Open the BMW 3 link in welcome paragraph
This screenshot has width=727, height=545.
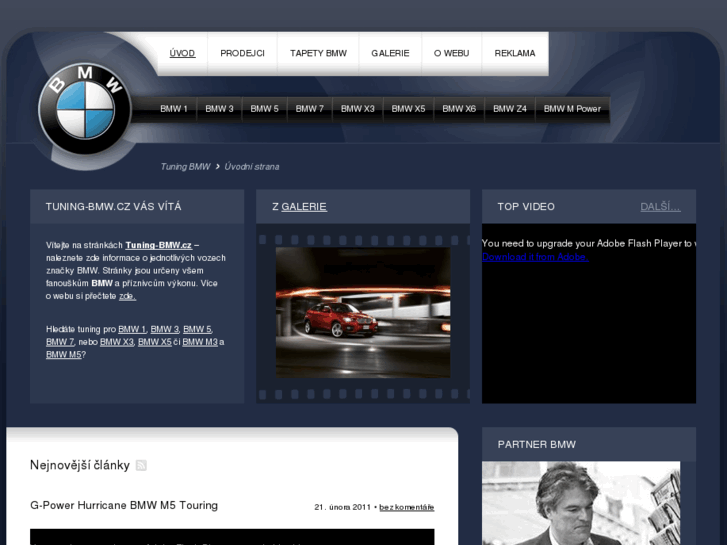(165, 329)
